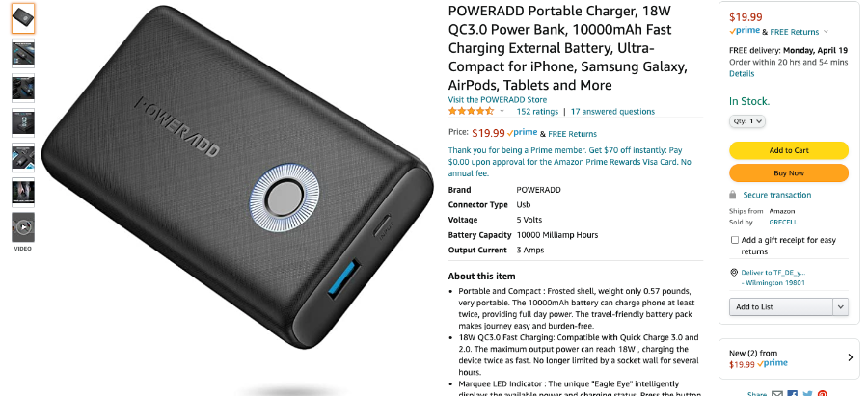This screenshot has width=868, height=396.
Task: Open the Qty quantity dropdown
Action: 747,121
